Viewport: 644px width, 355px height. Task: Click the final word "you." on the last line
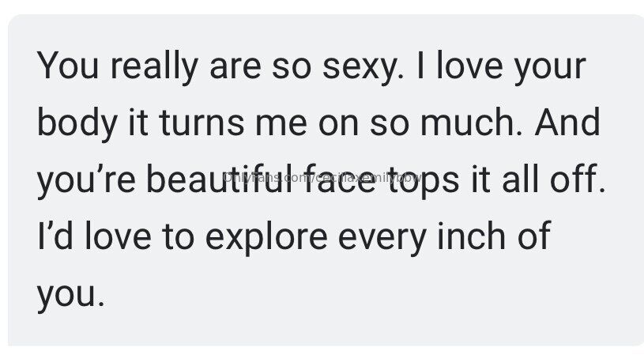click(70, 294)
